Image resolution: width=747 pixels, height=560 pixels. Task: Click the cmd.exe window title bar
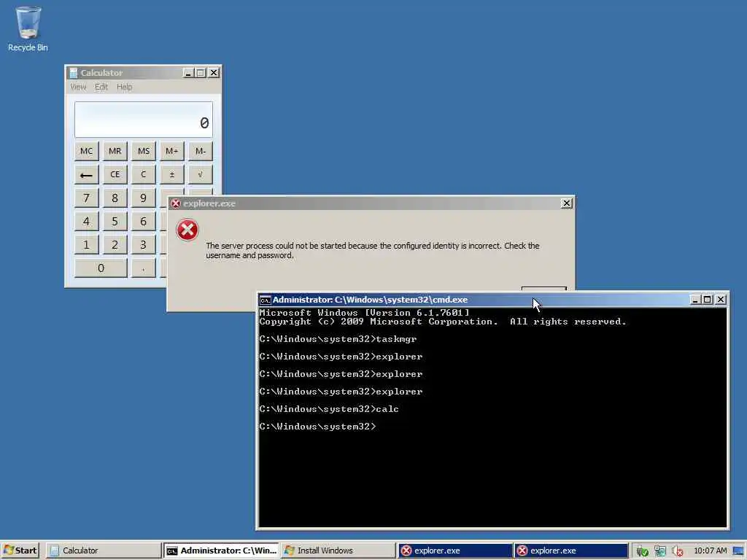point(492,300)
